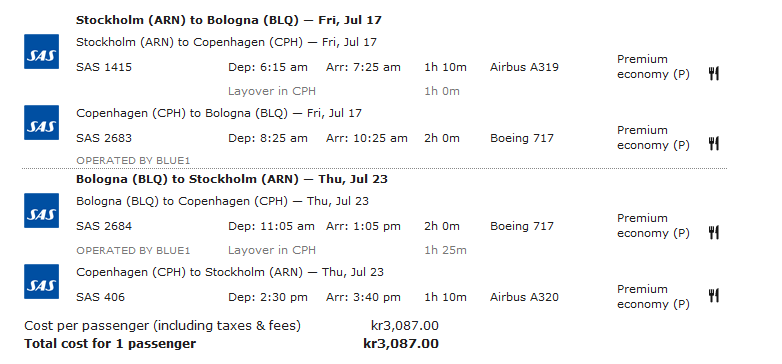Select the Bologna to Stockholm Jul 23 heading

click(232, 179)
